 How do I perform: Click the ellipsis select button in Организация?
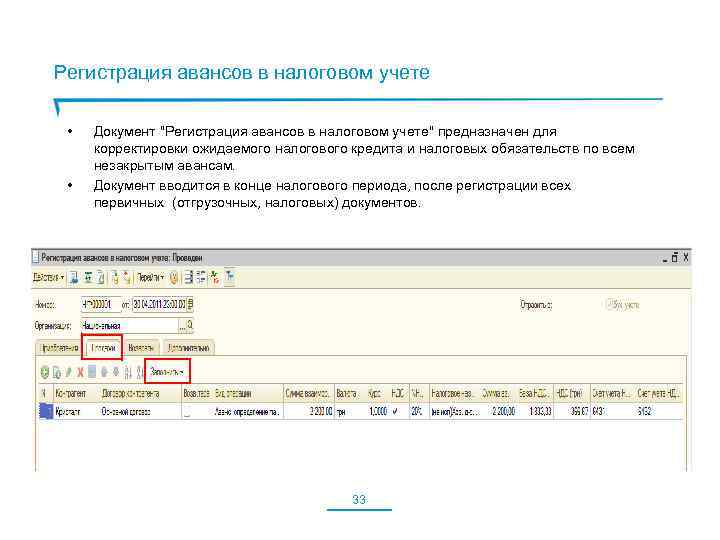182,326
